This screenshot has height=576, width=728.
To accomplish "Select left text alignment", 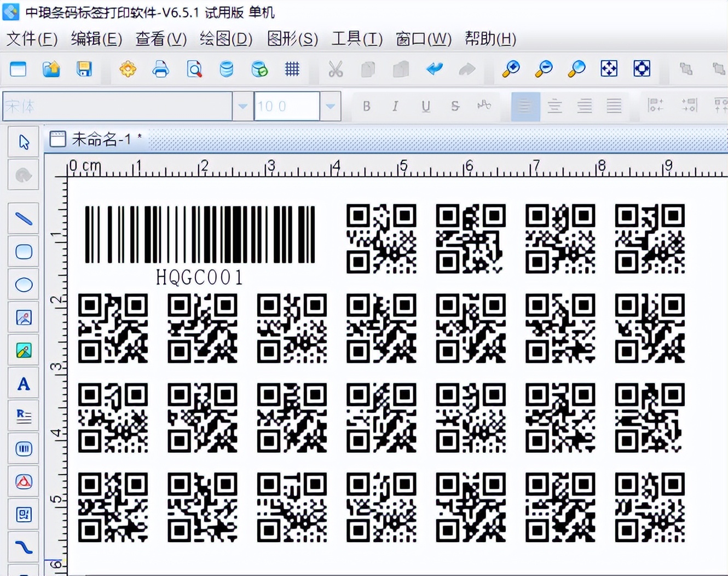I will (x=525, y=106).
